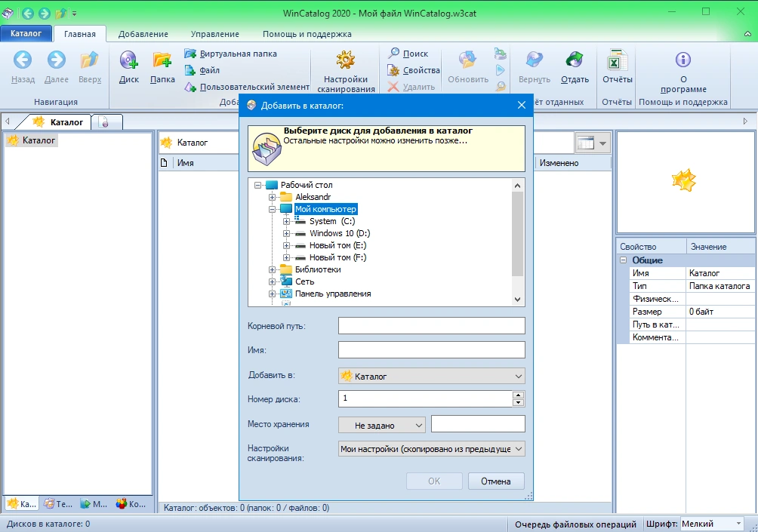Click the Место хранения text field

(x=478, y=424)
